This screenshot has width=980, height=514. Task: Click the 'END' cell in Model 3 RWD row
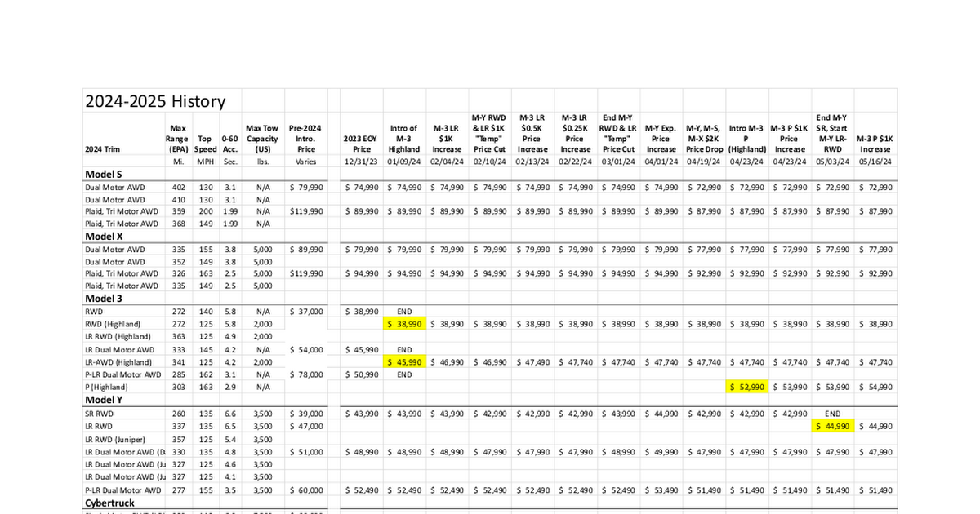click(x=404, y=312)
